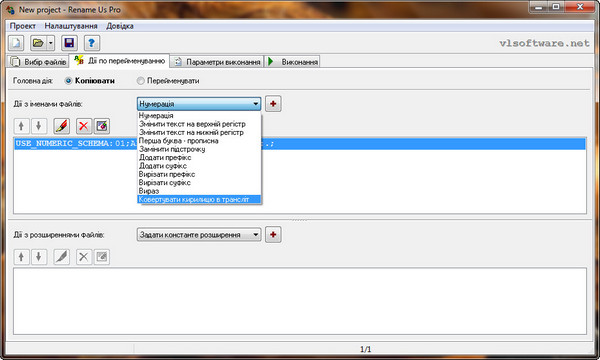The height and width of the screenshot is (360, 600).
Task: Choose Вирізати префікс option
Action: (x=199, y=174)
